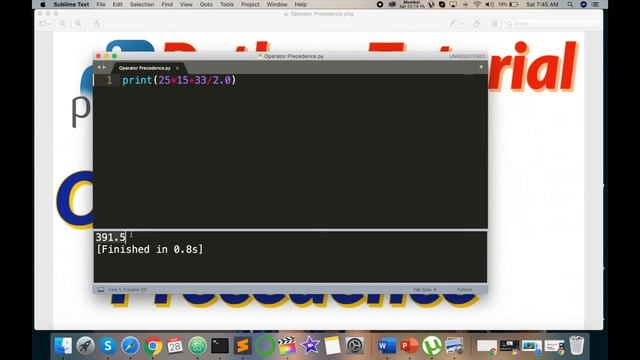640x360 pixels.
Task: Click share icon in Preview toolbar
Action: click(96, 24)
